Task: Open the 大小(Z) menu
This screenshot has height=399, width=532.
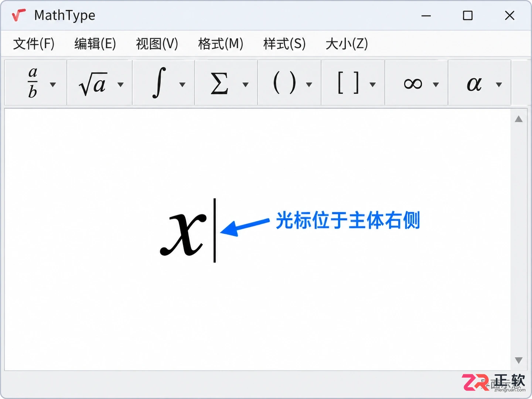Action: (347, 44)
